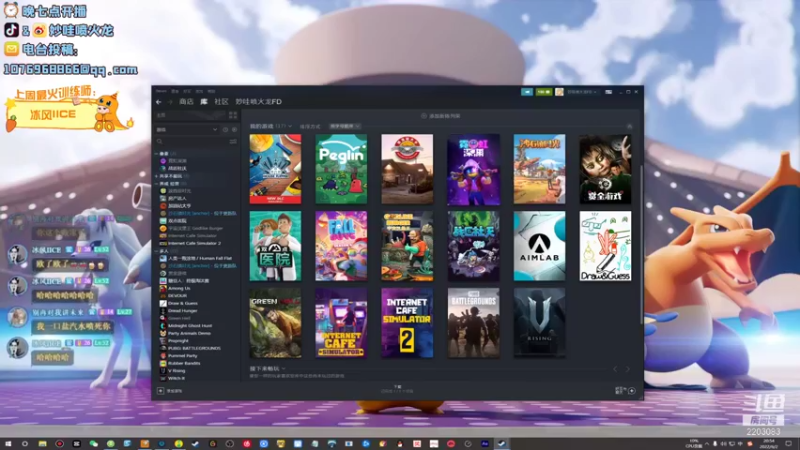Image resolution: width=800 pixels, height=450 pixels.
Task: Open the 商店 (Store) tab
Action: pyautogui.click(x=186, y=102)
